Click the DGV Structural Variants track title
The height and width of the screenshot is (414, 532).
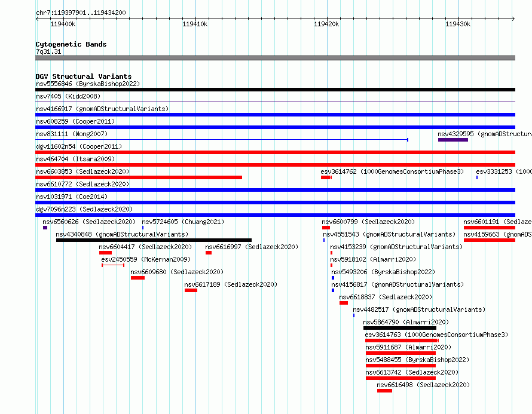point(84,76)
